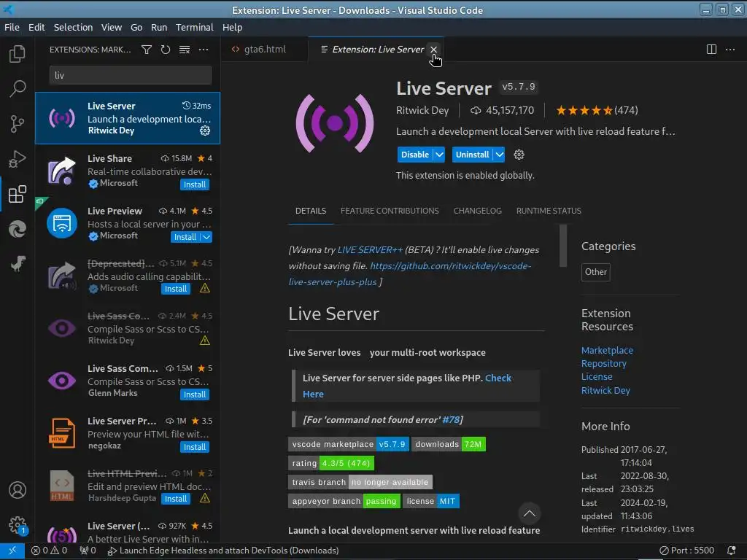Open the Accounts menu icon
Image resolution: width=747 pixels, height=560 pixels.
click(18, 490)
